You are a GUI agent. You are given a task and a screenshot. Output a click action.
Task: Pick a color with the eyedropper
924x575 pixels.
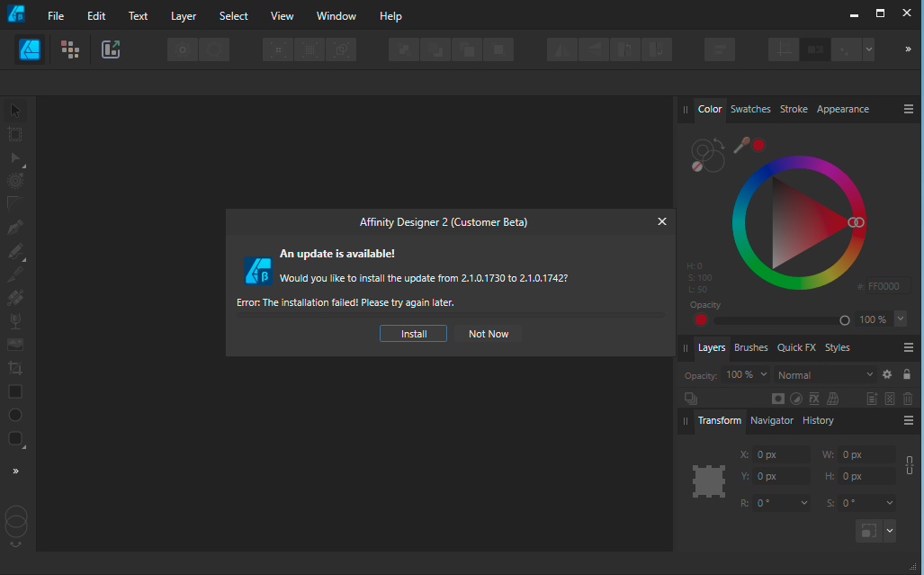(x=741, y=145)
